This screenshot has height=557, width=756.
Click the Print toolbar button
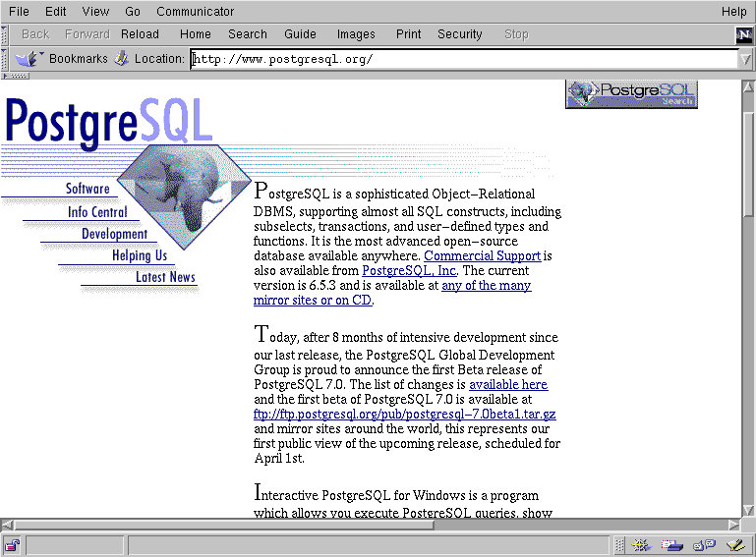[408, 34]
